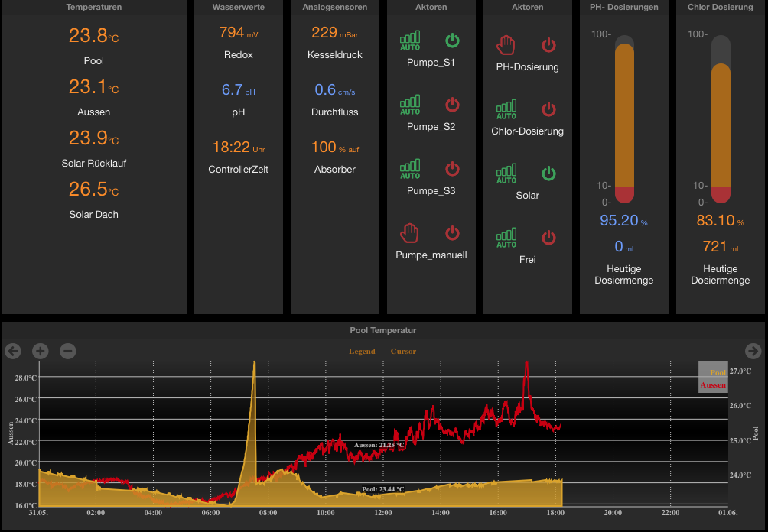Enable the Cursor option above the chart

tap(403, 352)
